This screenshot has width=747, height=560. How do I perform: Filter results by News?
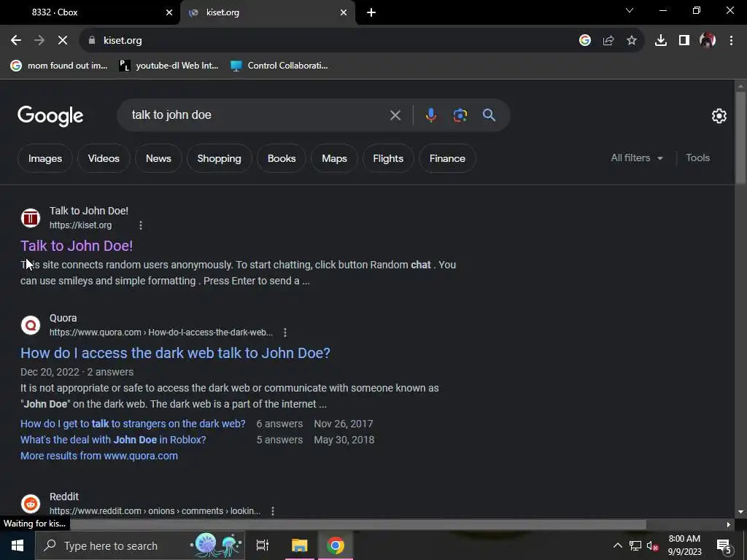point(158,158)
